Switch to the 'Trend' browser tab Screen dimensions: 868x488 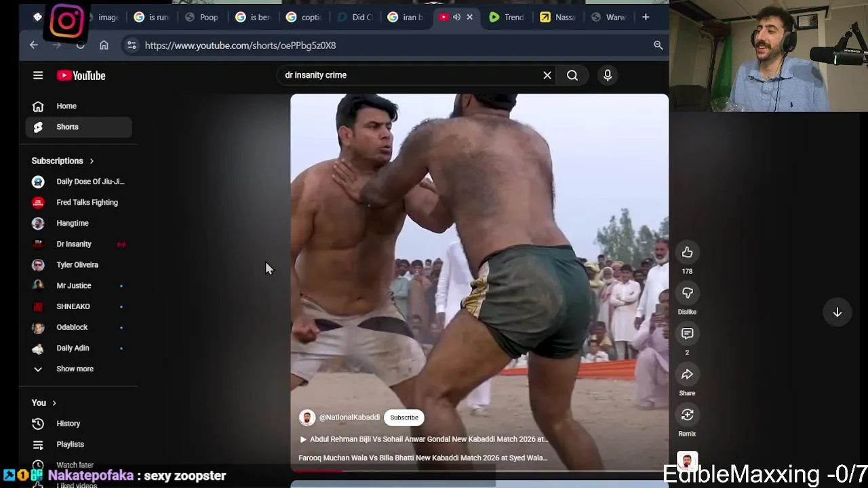click(507, 18)
